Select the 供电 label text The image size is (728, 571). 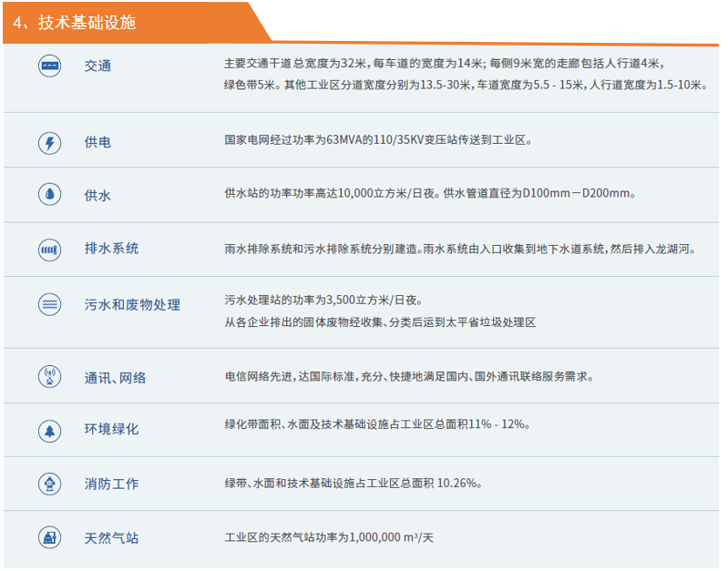click(x=97, y=143)
